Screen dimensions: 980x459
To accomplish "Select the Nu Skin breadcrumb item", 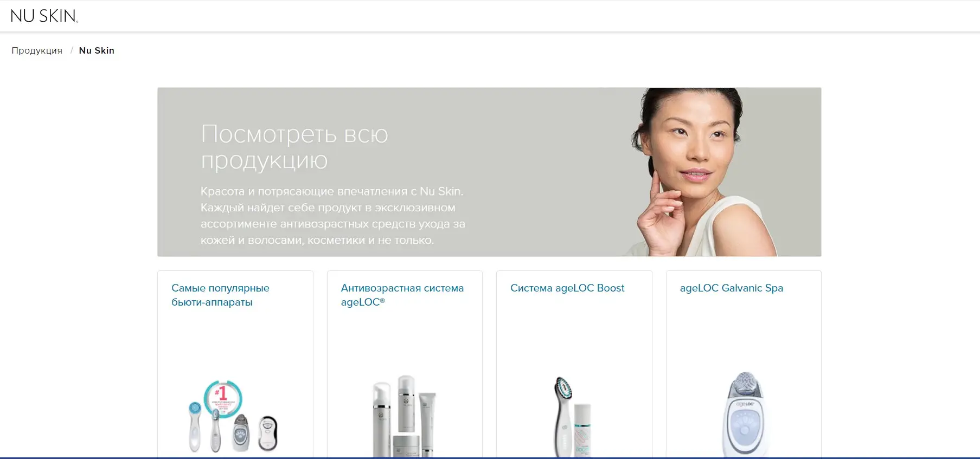I will coord(97,50).
